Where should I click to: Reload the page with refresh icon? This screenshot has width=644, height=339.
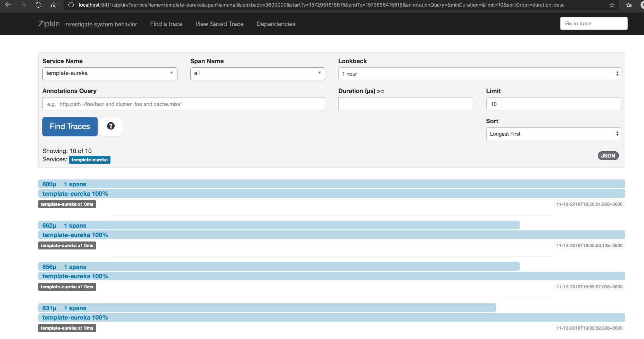pyautogui.click(x=39, y=5)
